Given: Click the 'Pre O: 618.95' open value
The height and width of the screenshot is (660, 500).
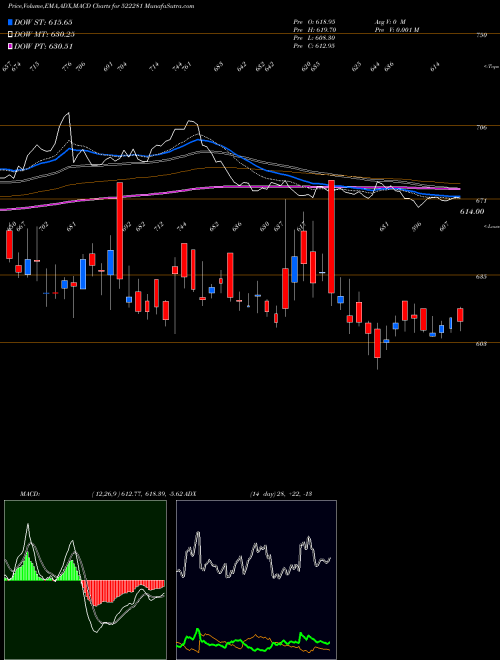Looking at the screenshot, I should [314, 21].
